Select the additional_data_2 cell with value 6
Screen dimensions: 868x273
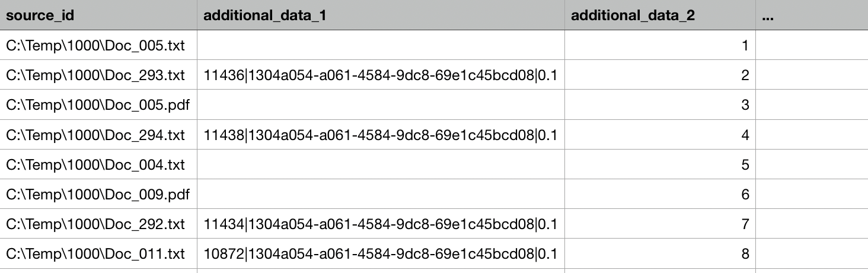coord(660,194)
